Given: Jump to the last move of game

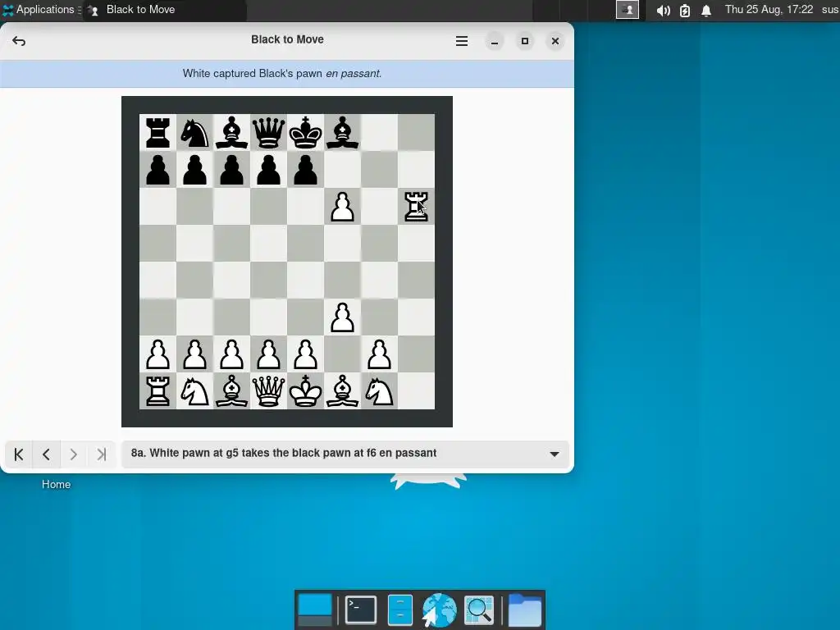Looking at the screenshot, I should tap(102, 454).
